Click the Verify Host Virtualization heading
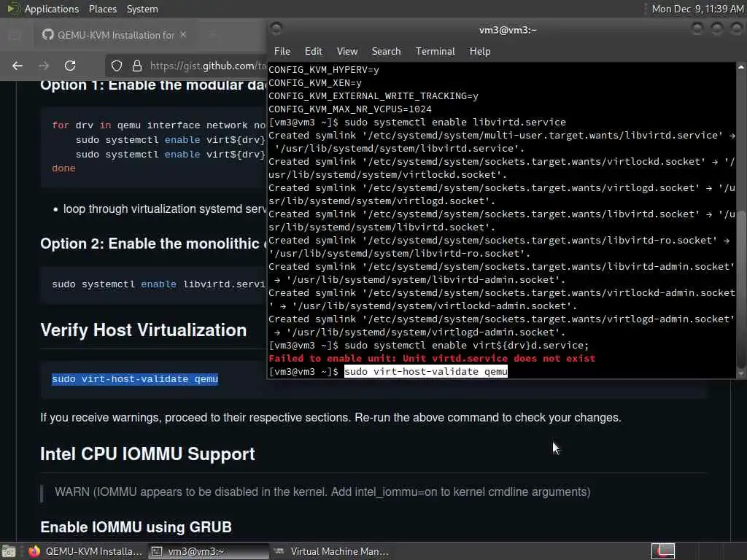This screenshot has height=560, width=747. click(144, 330)
